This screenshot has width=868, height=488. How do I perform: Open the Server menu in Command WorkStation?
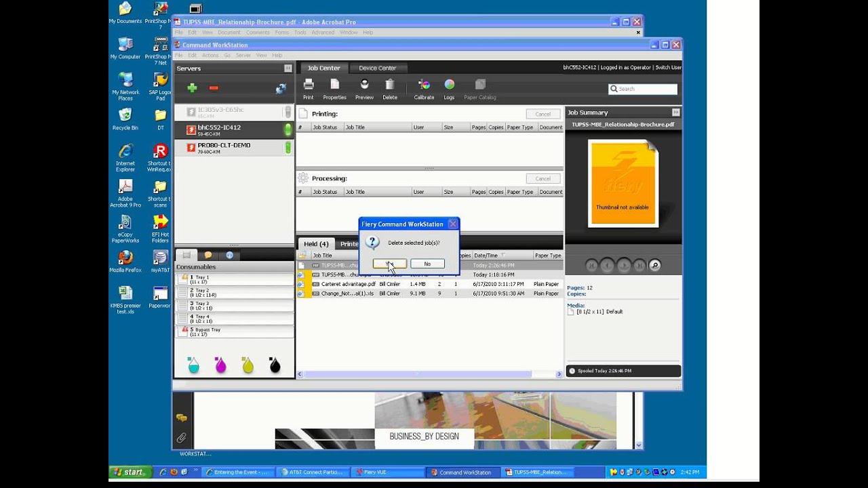tap(243, 55)
